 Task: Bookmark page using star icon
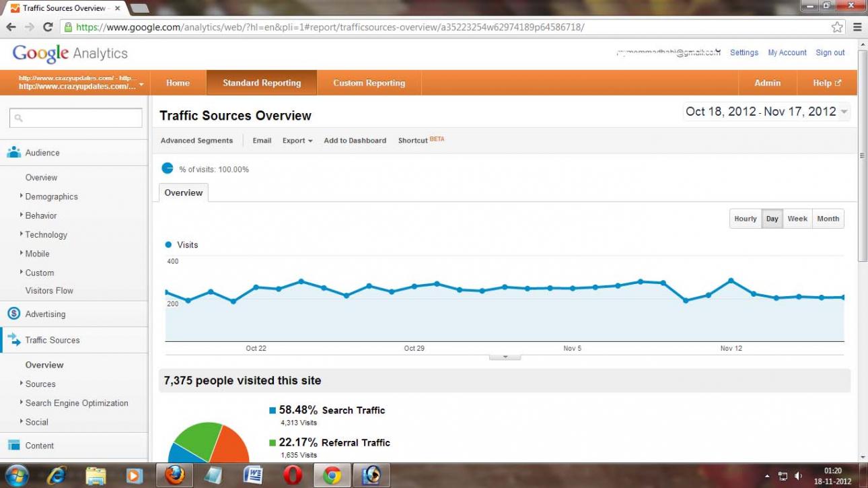click(x=837, y=27)
